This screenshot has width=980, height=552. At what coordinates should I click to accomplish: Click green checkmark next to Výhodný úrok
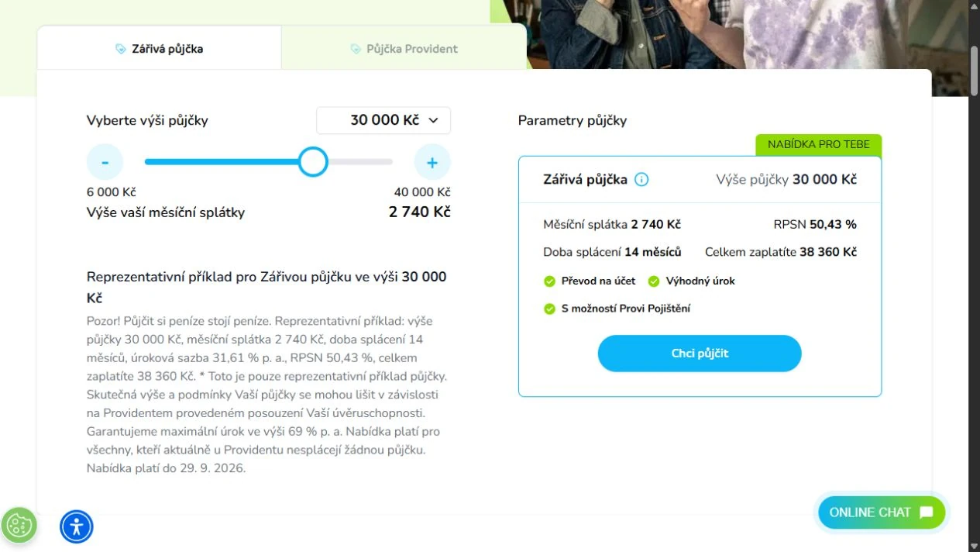pyautogui.click(x=654, y=281)
